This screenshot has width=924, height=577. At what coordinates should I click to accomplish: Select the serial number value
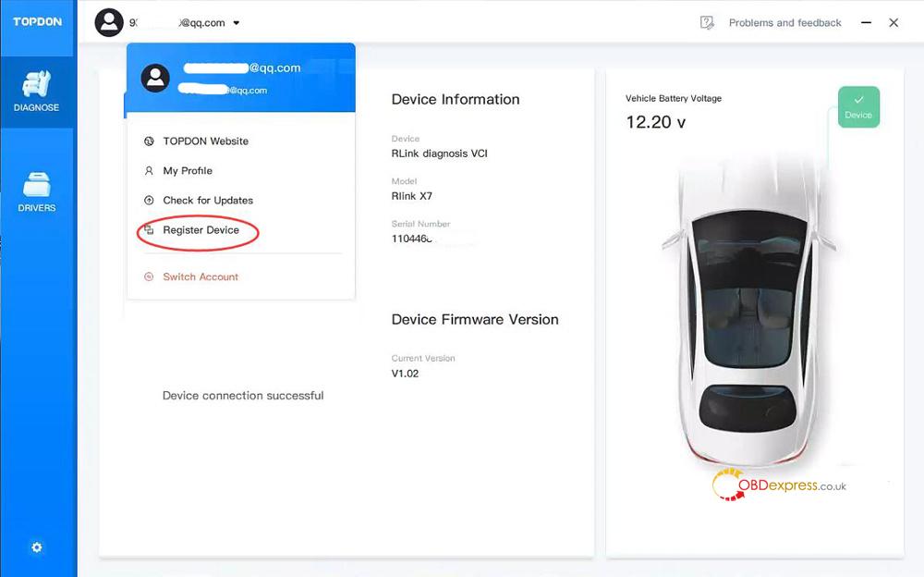tap(412, 239)
